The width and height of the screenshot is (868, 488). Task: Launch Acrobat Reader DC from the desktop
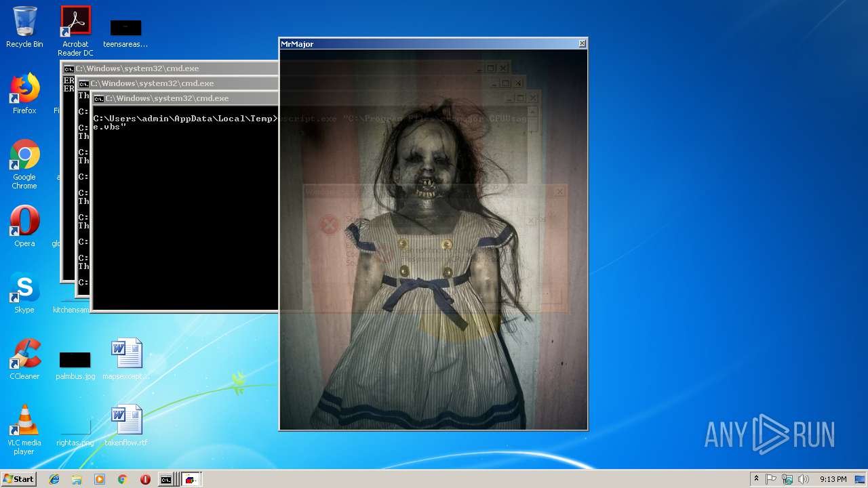click(x=75, y=31)
